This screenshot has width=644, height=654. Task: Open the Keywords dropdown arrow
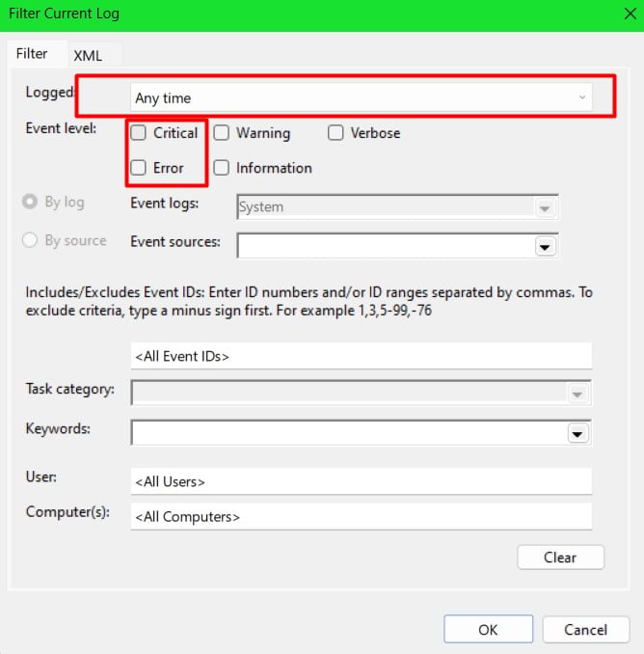[x=577, y=433]
